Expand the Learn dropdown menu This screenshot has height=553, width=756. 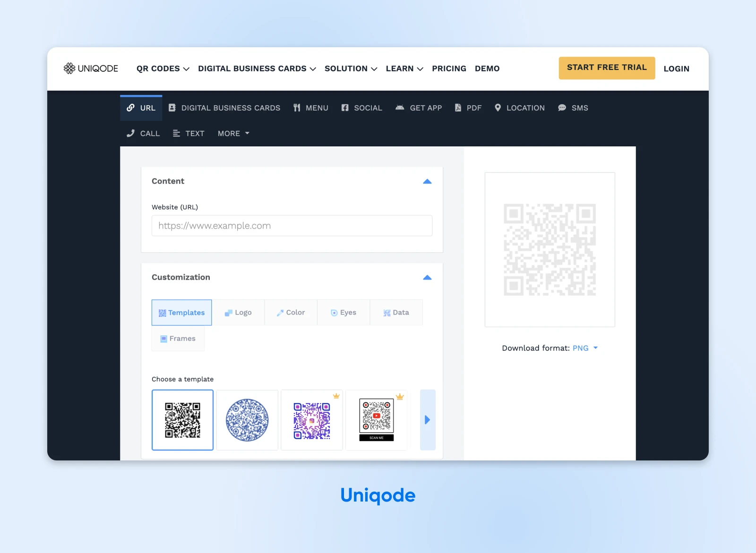click(404, 68)
